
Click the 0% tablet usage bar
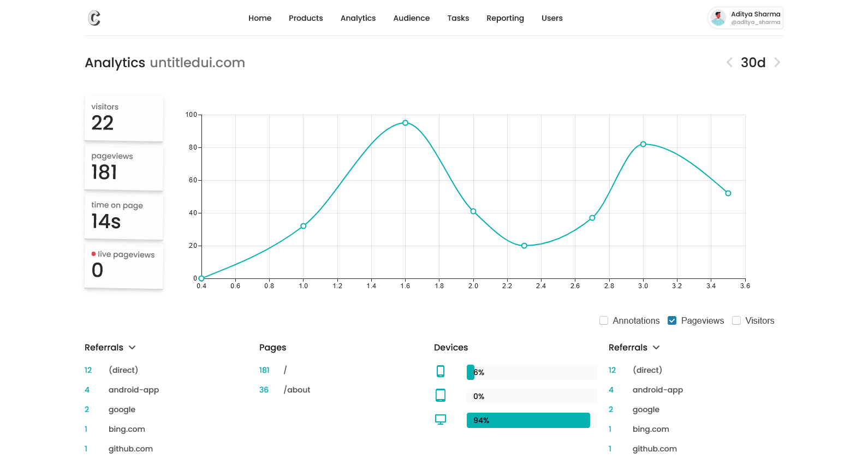pos(532,396)
